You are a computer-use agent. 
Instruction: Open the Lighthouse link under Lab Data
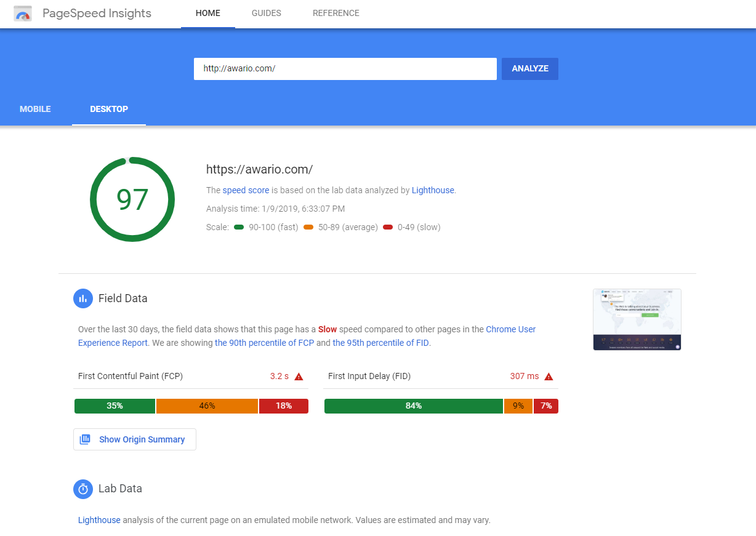click(x=99, y=520)
